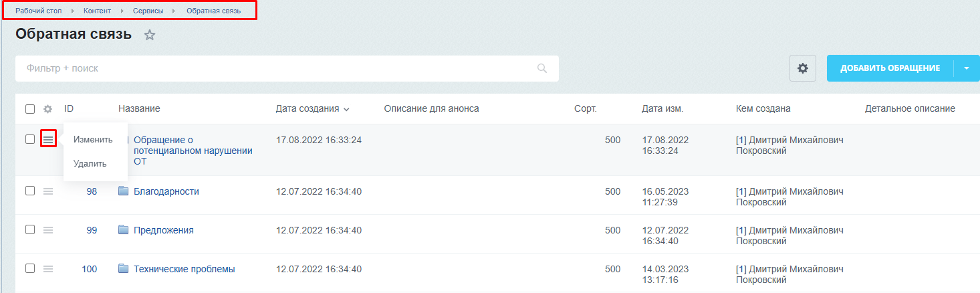Open the Благодарности folder icon
The image size is (980, 293).
pyautogui.click(x=123, y=191)
